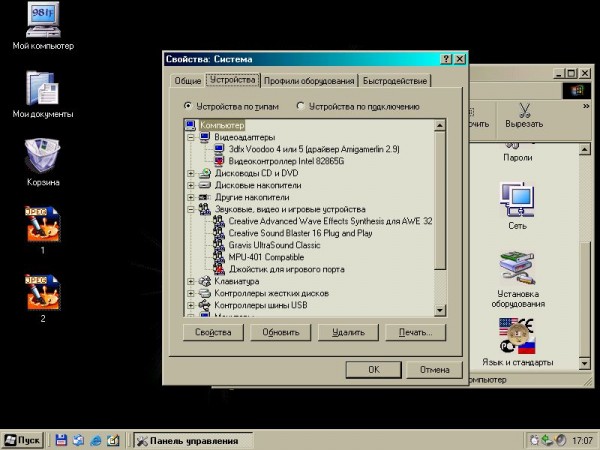
Task: Click device list scrollbar up arrow
Action: pyautogui.click(x=440, y=125)
